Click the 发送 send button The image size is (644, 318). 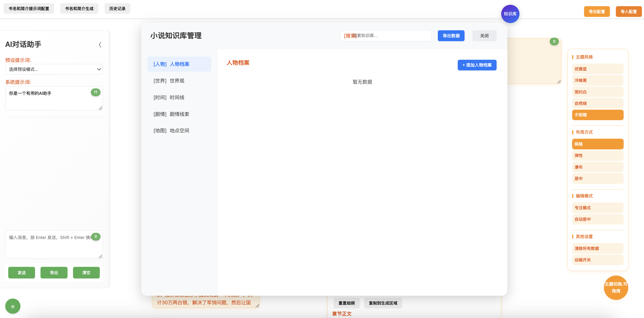pyautogui.click(x=21, y=273)
